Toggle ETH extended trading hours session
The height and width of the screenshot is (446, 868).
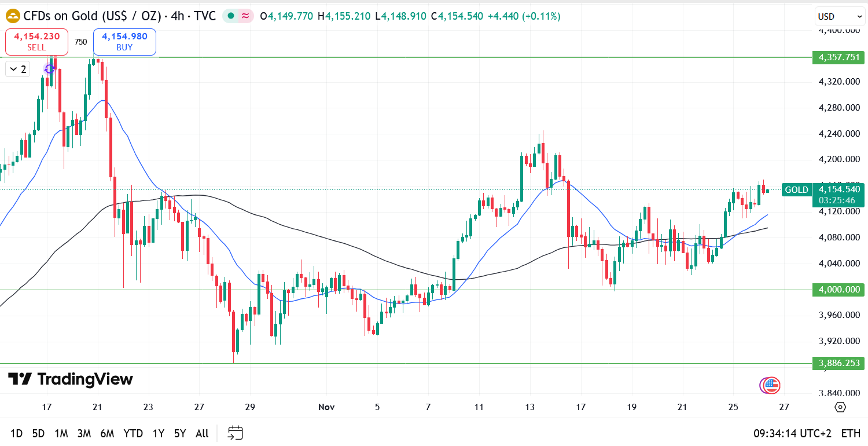point(850,433)
